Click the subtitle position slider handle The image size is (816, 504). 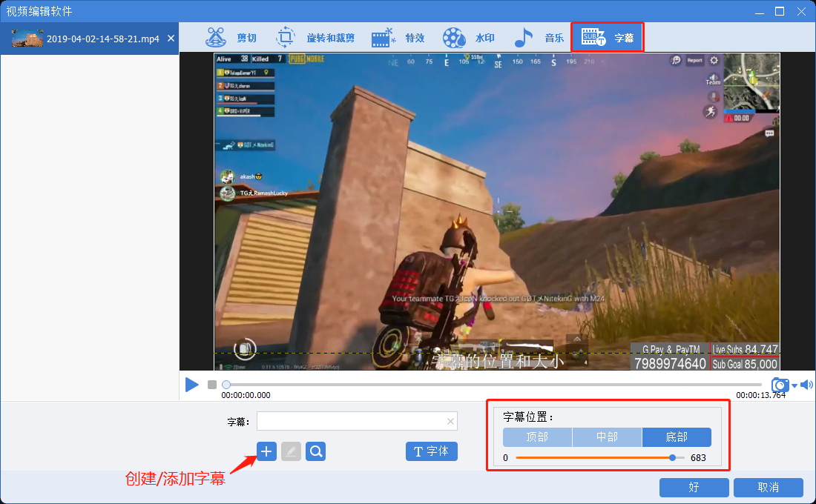(x=672, y=458)
